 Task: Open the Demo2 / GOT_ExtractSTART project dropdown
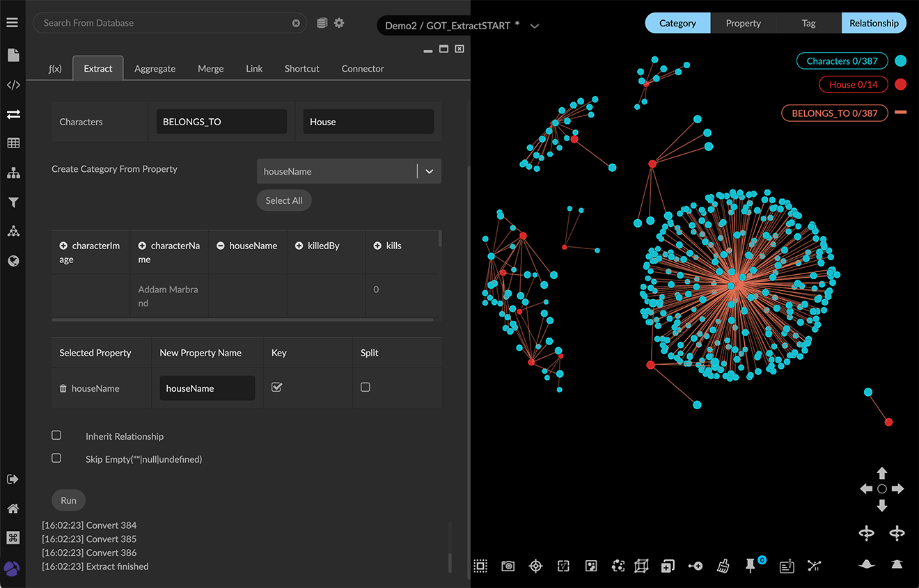click(x=535, y=26)
